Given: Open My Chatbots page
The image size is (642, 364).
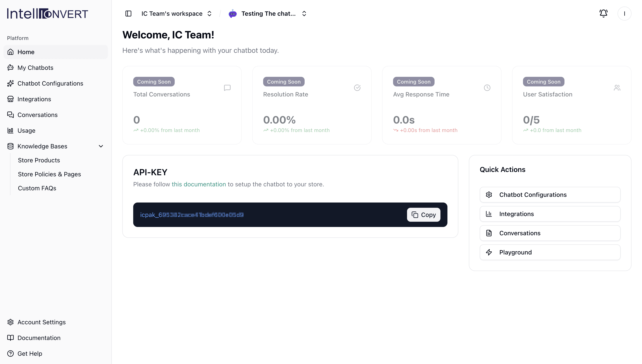Looking at the screenshot, I should point(55,67).
